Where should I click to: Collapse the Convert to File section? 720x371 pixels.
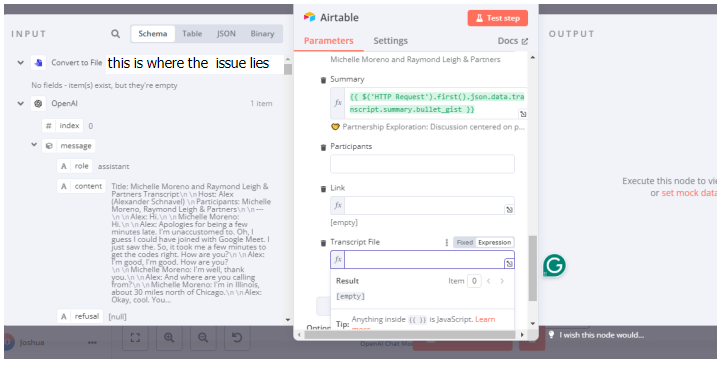click(x=20, y=62)
